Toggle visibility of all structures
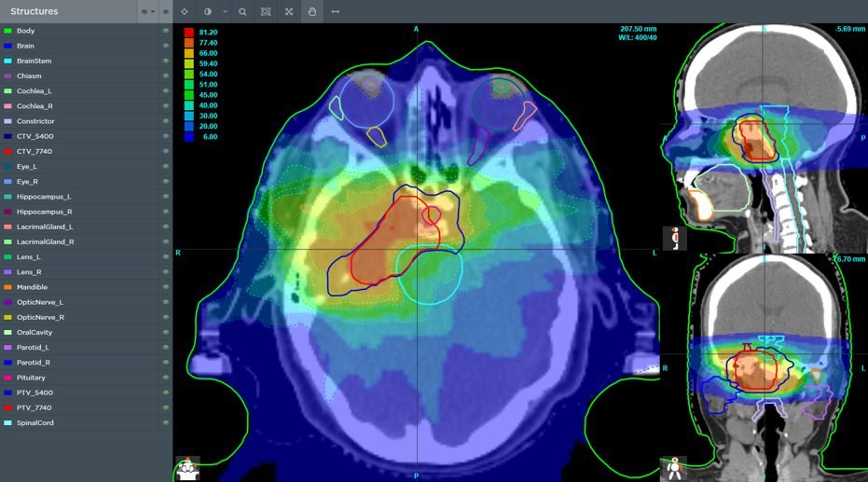868x482 pixels. [166, 11]
